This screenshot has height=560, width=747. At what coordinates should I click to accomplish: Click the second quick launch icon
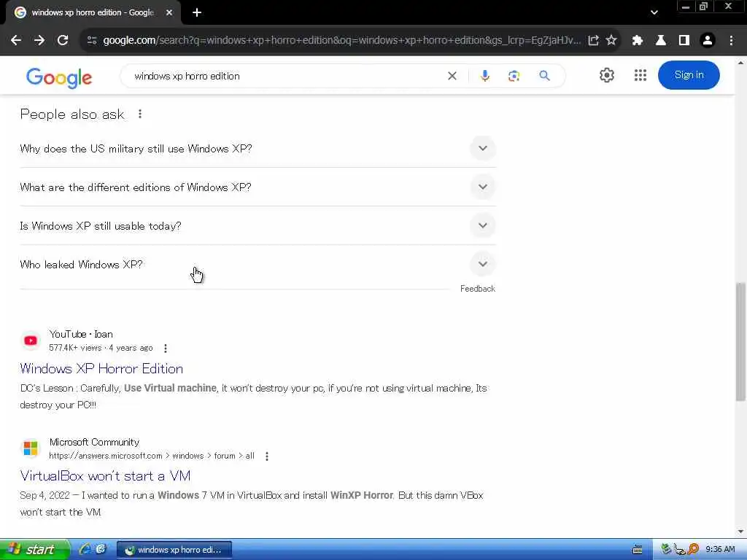pyautogui.click(x=101, y=550)
